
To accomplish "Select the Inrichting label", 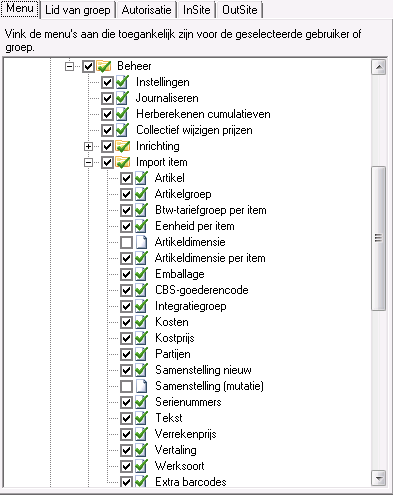I will (x=158, y=146).
